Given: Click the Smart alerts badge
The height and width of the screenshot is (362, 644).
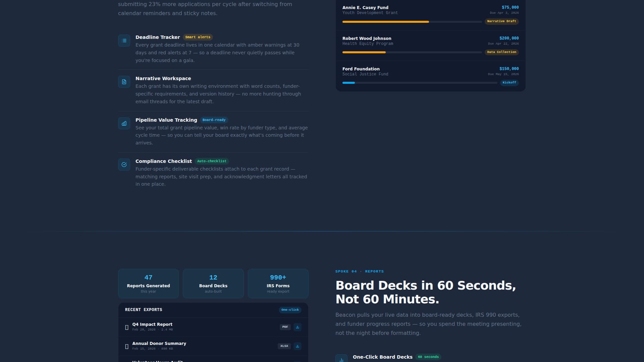Looking at the screenshot, I should pyautogui.click(x=198, y=37).
